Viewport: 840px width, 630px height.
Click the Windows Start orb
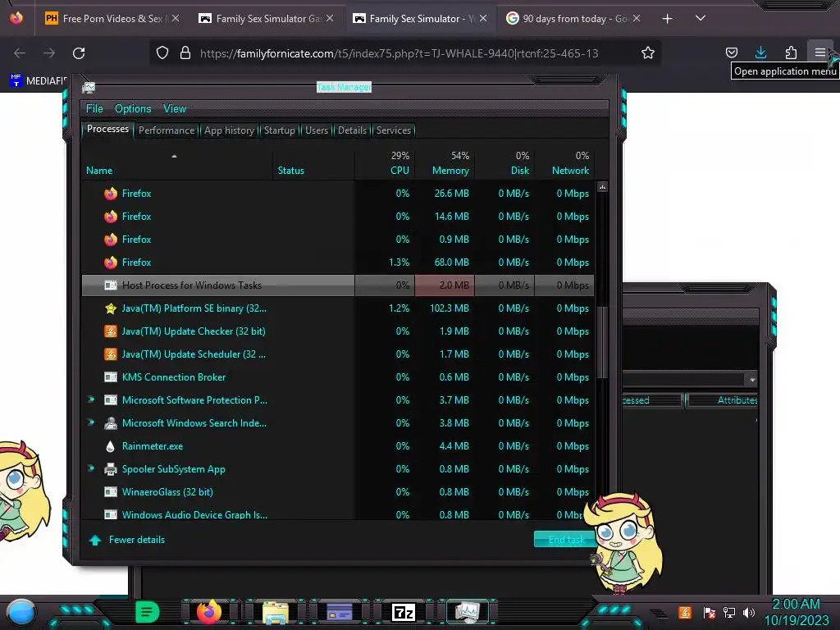click(21, 613)
